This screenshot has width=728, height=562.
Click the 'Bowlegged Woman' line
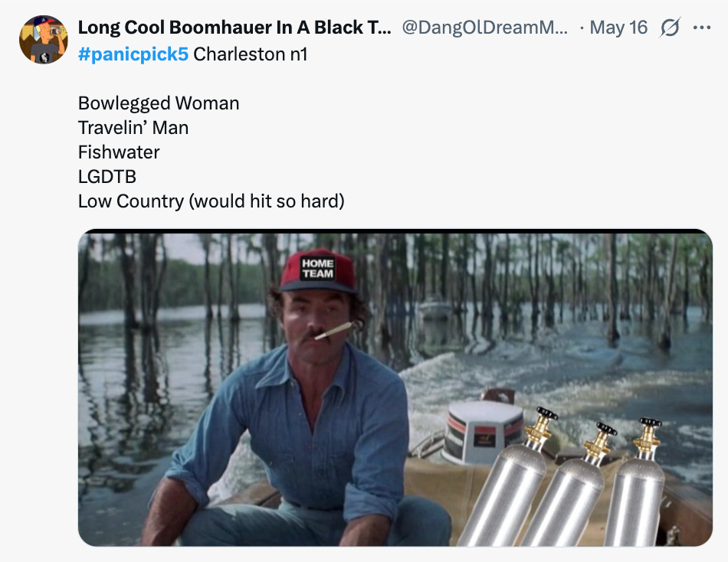[159, 103]
